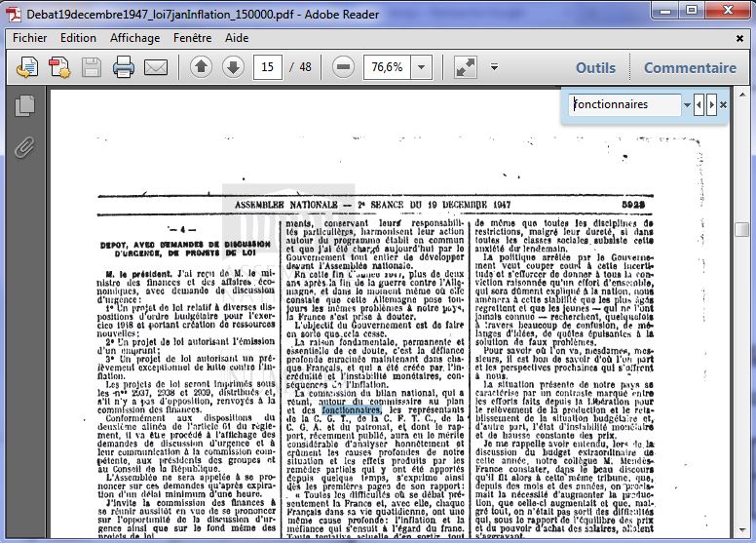This screenshot has height=543, width=756.
Task: Click the envelope email icon
Action: 156,67
